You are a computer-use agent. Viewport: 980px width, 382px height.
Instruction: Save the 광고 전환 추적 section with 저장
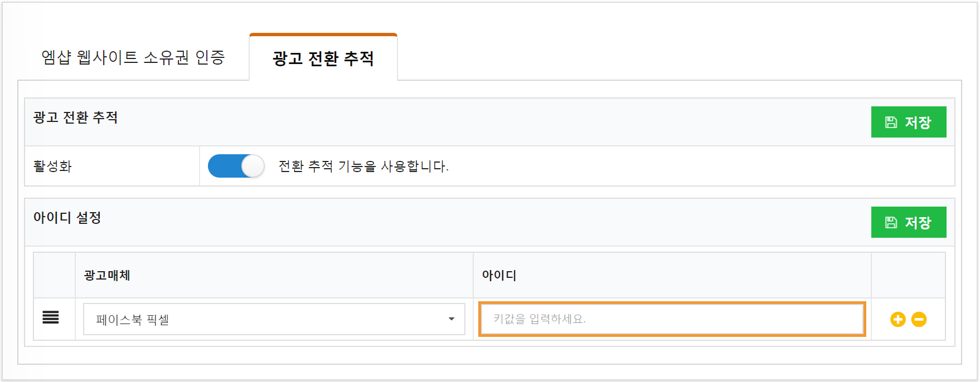[x=909, y=122]
